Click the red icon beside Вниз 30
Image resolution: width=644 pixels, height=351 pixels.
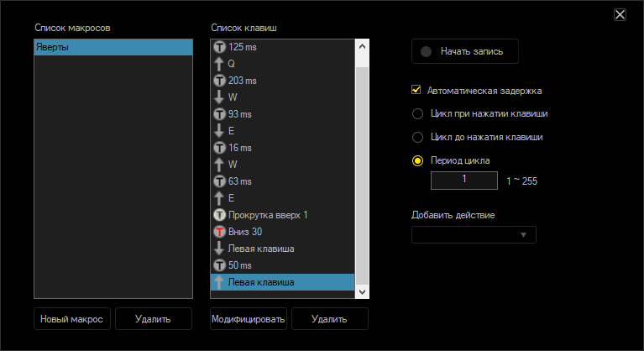point(220,232)
